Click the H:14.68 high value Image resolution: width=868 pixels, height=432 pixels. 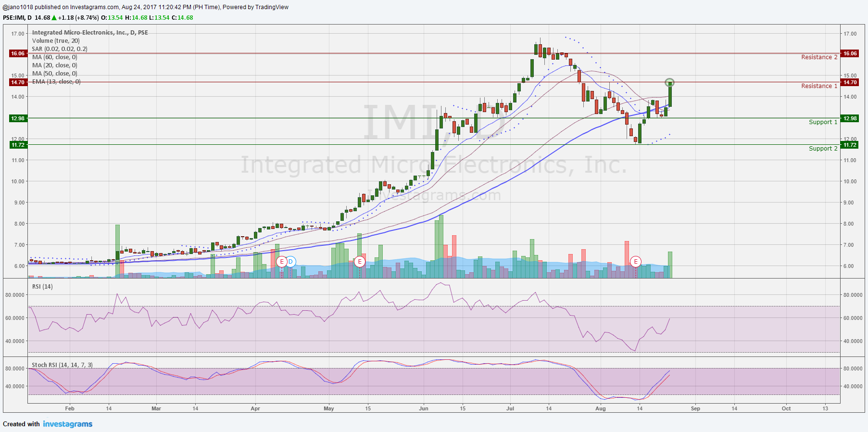(x=136, y=18)
